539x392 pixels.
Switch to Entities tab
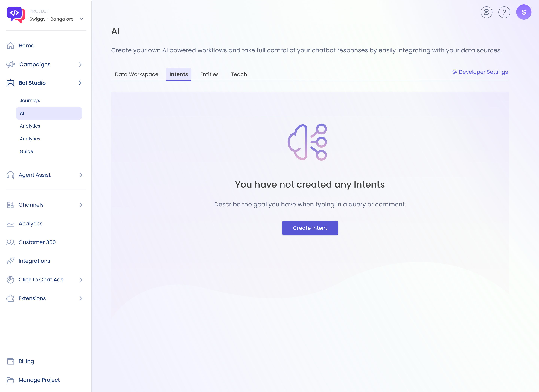tap(209, 74)
